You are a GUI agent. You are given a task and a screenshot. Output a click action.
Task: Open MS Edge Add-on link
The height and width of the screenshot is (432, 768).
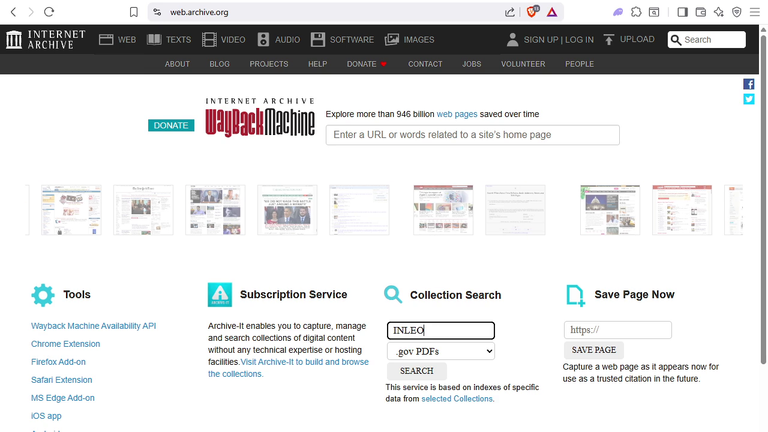[63, 398]
